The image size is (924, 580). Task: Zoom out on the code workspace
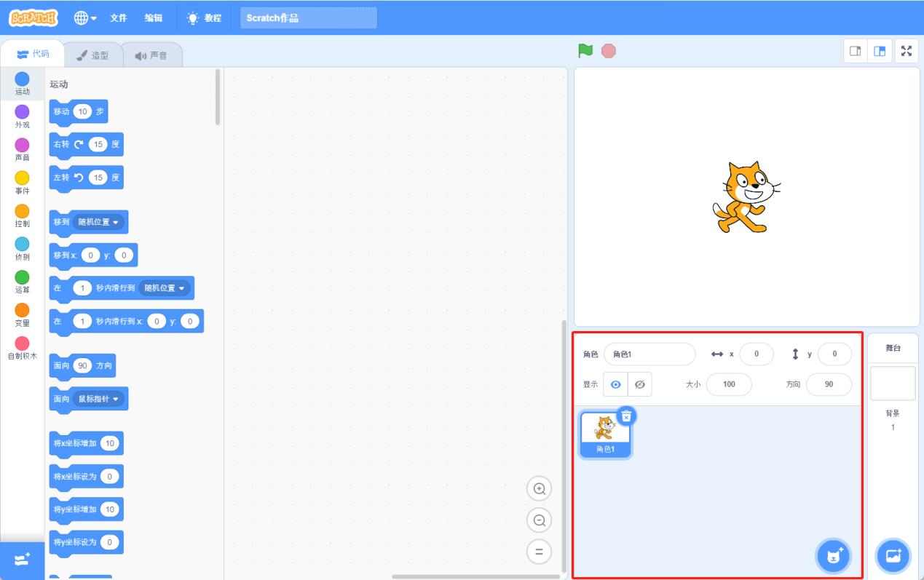click(539, 520)
